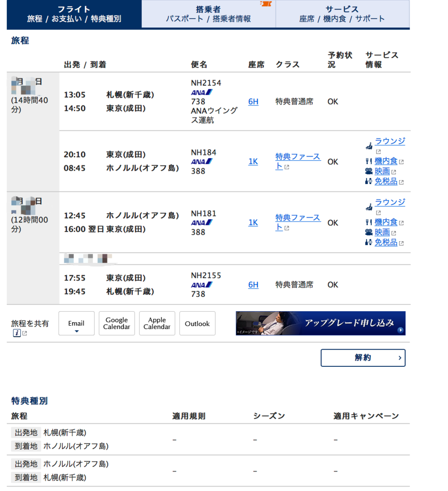The height and width of the screenshot is (491, 448).
Task: Open seat 6H link for NH2154
Action: point(253,102)
